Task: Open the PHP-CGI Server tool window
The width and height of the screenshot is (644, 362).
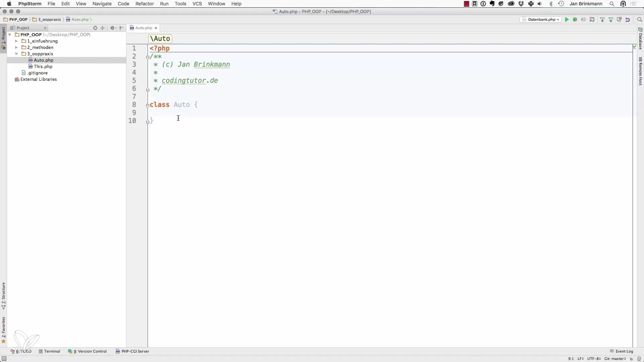Action: (x=132, y=351)
